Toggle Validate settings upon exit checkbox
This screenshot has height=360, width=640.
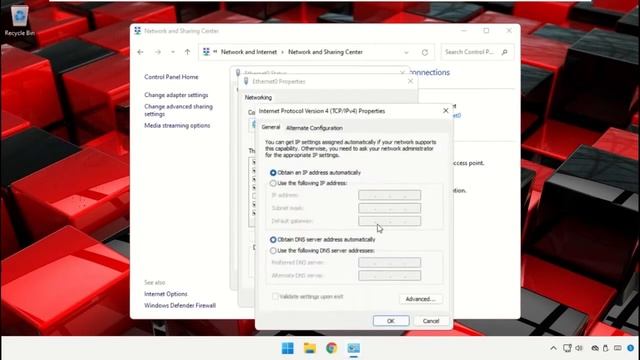(x=276, y=297)
